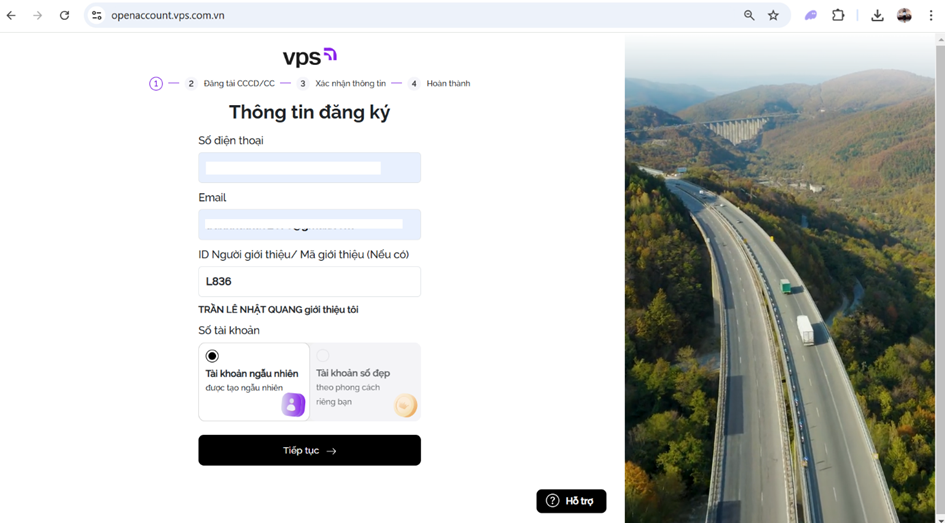Image resolution: width=945 pixels, height=523 pixels.
Task: Open the Hỗ trợ support button
Action: 571,501
